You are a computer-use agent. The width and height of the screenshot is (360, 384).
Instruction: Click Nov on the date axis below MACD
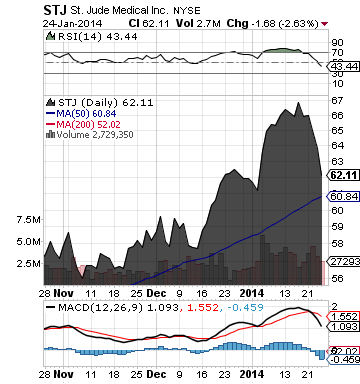point(63,374)
